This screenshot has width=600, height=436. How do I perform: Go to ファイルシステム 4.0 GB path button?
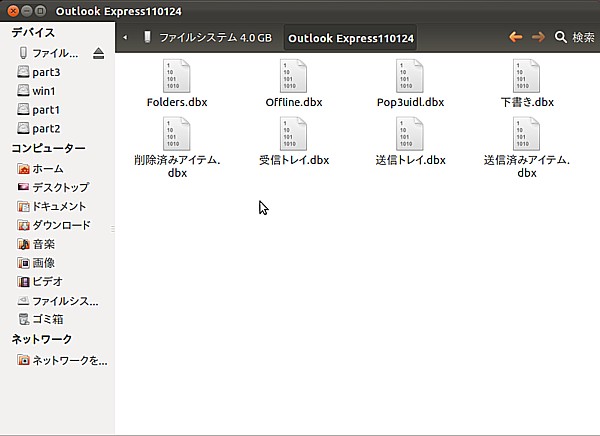click(x=207, y=38)
